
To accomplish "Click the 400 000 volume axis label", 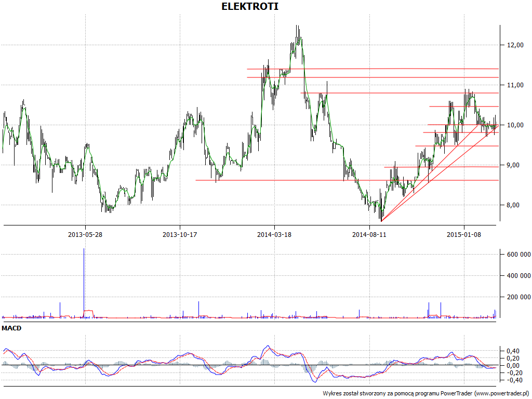I will click(519, 276).
